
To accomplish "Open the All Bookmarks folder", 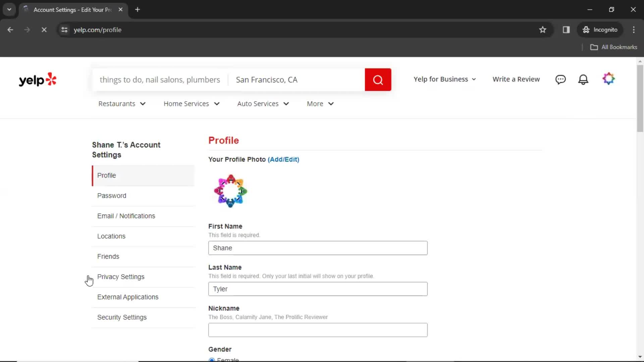I will (614, 47).
